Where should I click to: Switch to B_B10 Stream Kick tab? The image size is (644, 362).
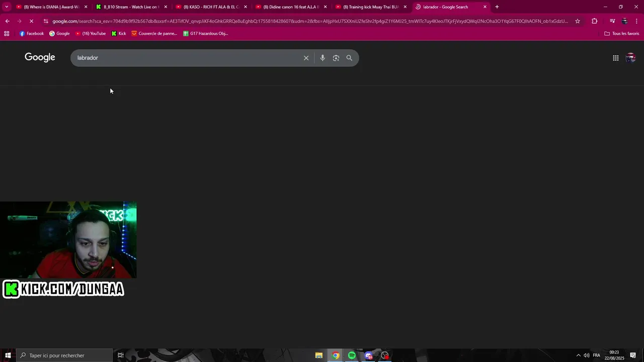pyautogui.click(x=132, y=7)
